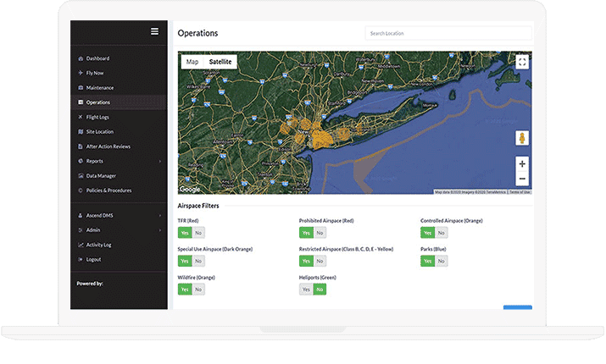Click the hamburger menu icon in sidebar

154,31
